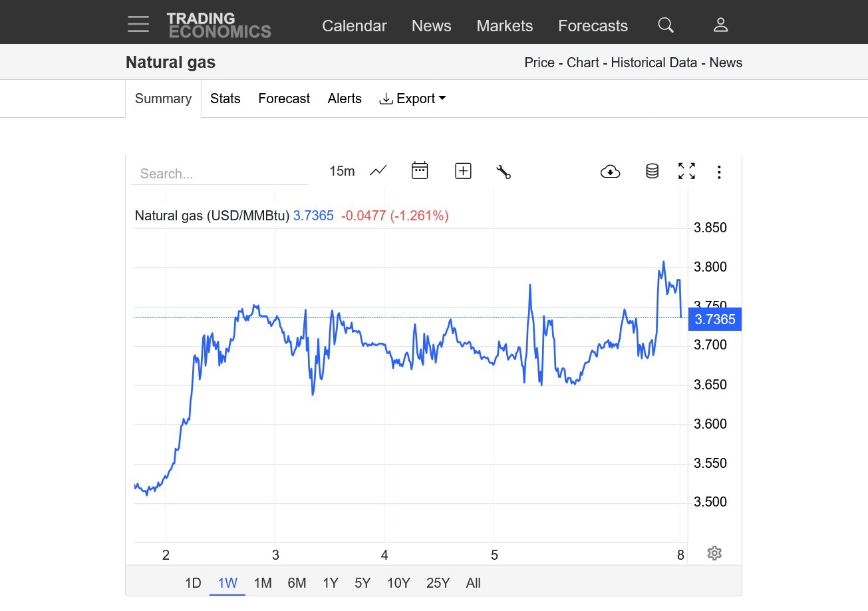Click the 3.7365 current price label
The height and width of the screenshot is (611, 868).
click(715, 319)
